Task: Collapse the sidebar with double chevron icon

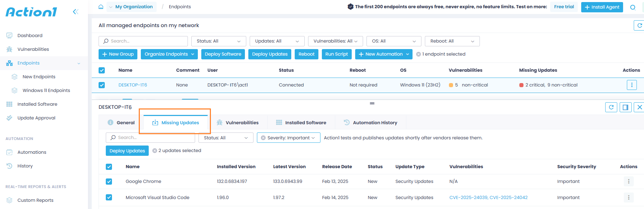Action: [76, 12]
